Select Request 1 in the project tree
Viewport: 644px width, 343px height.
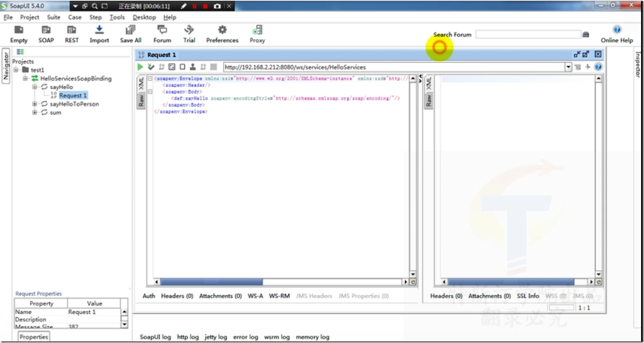tap(73, 95)
